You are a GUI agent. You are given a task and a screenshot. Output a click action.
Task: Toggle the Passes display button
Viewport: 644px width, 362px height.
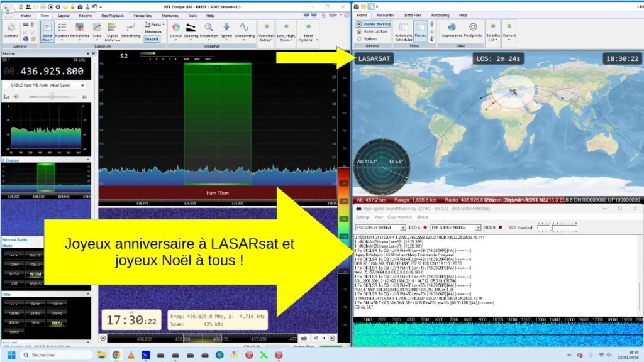point(421,30)
